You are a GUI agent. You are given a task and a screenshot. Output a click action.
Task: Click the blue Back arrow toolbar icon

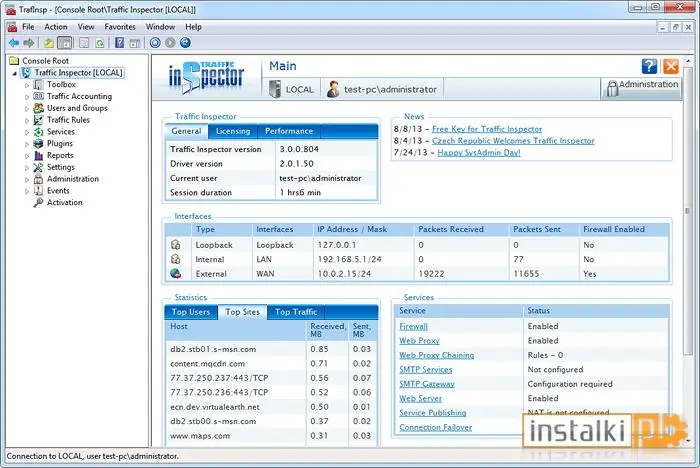[x=14, y=43]
